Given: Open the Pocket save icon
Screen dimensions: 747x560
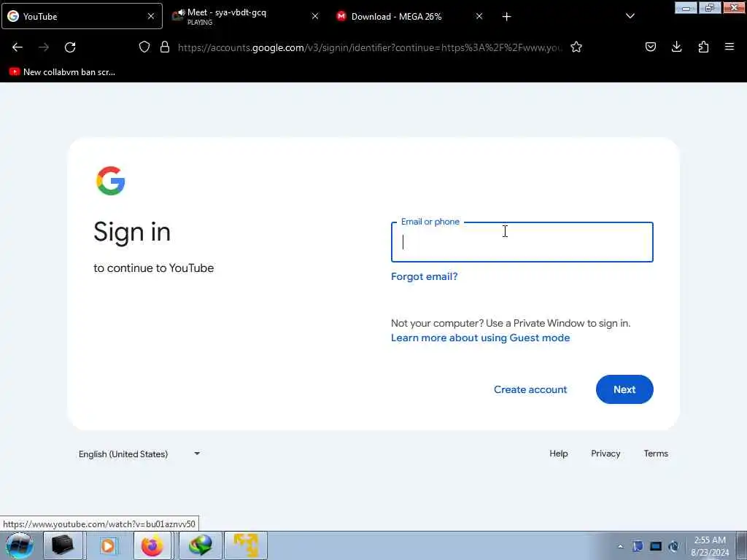Looking at the screenshot, I should coord(651,47).
